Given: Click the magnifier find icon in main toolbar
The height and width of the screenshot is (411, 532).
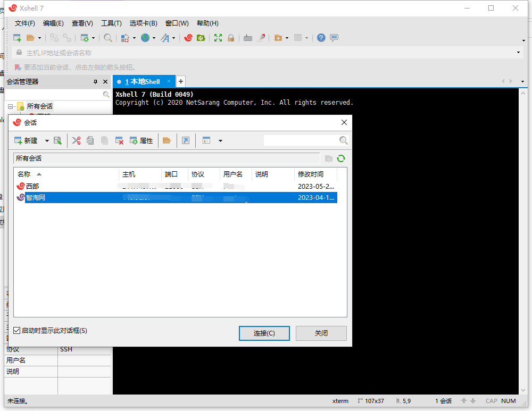Looking at the screenshot, I should coord(108,38).
